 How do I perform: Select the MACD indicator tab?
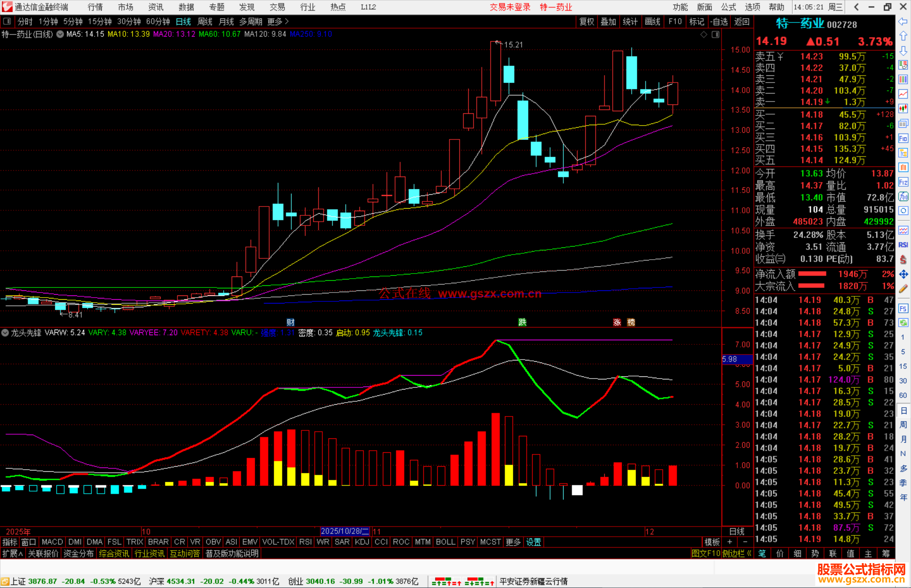point(52,542)
